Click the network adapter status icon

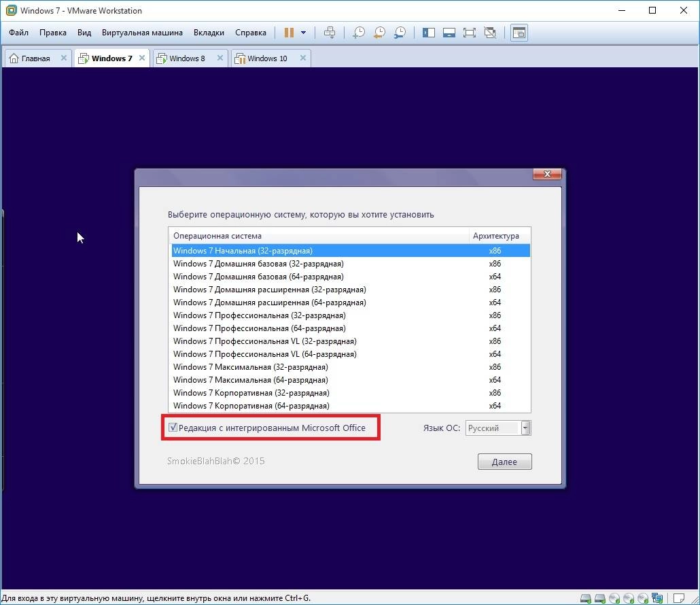(x=657, y=598)
